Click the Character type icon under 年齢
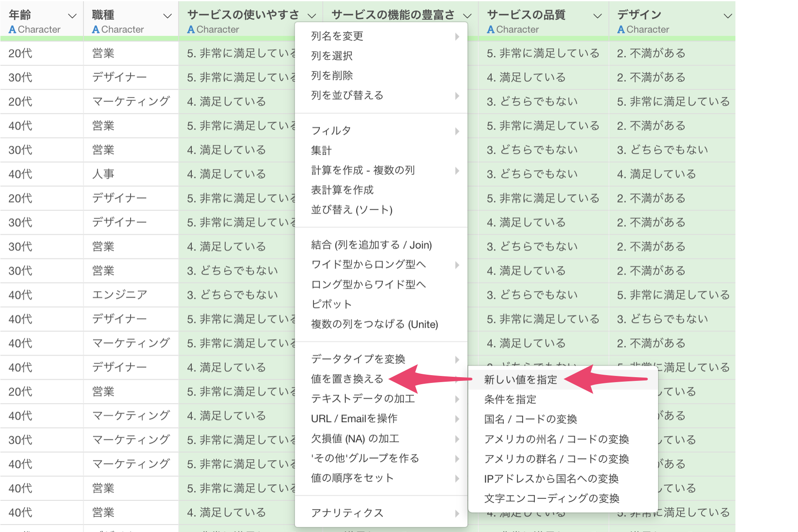 tap(12, 30)
